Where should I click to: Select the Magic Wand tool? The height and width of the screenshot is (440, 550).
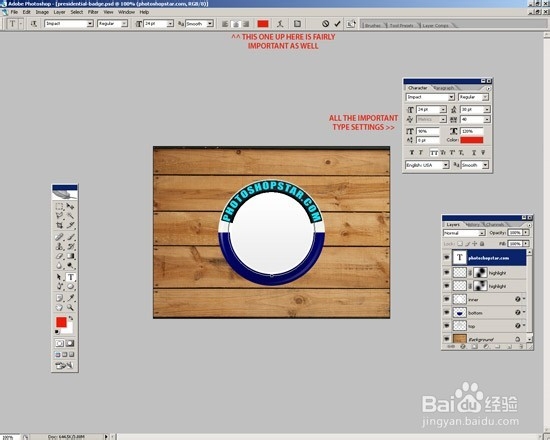(71, 215)
